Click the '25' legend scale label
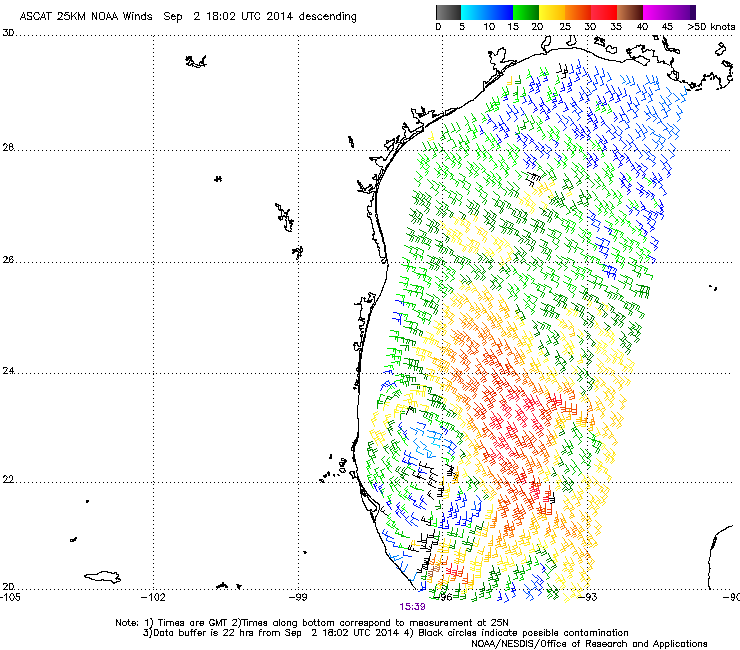This screenshot has width=740, height=650. click(565, 27)
